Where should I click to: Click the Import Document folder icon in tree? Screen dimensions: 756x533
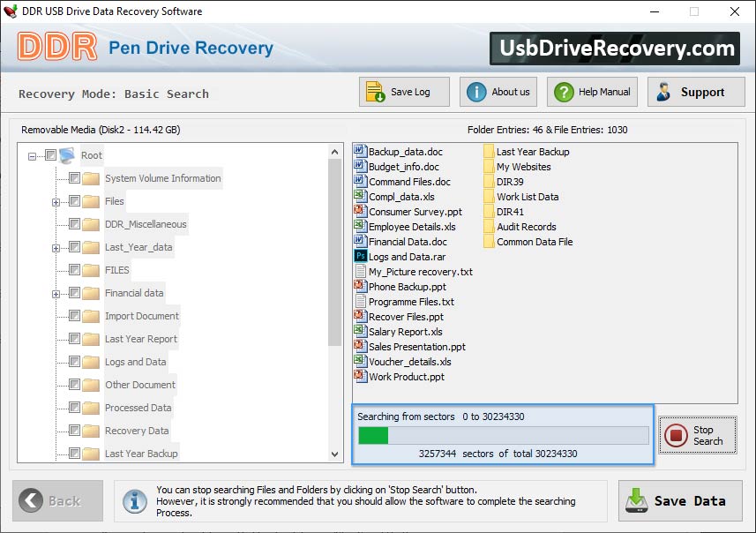pos(91,316)
